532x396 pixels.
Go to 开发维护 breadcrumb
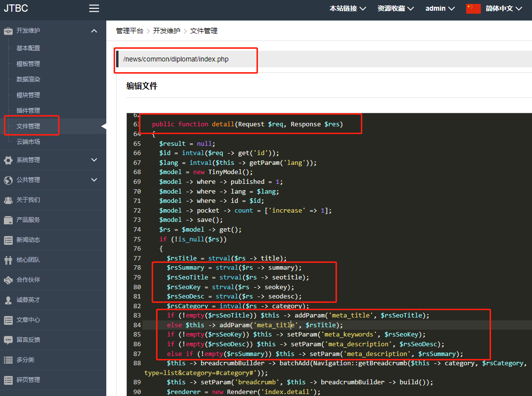167,31
